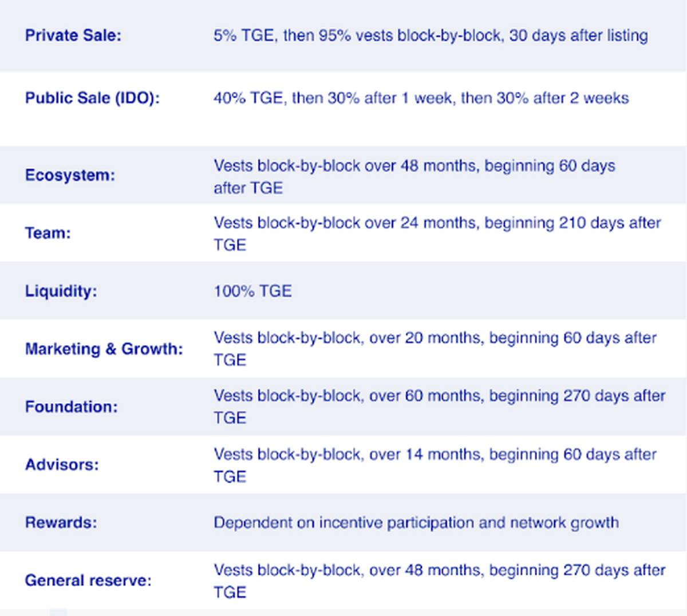Click the "Rewards:" row label

point(61,522)
